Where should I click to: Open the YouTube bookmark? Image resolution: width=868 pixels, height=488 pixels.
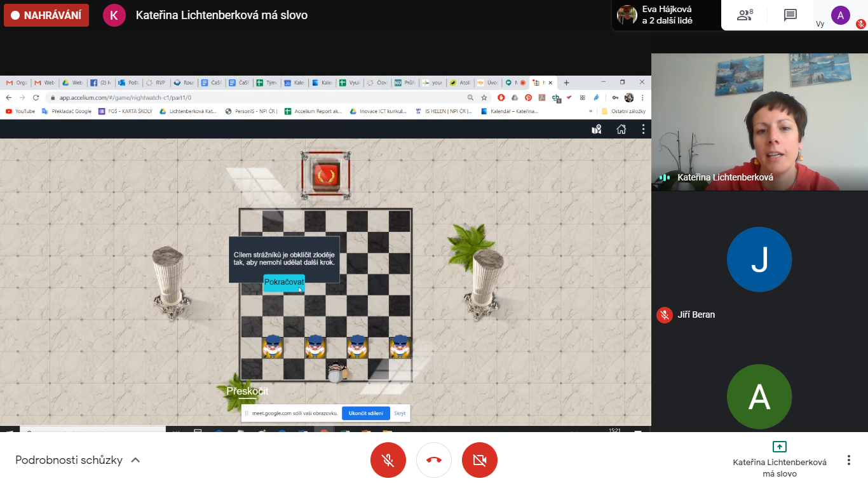pyautogui.click(x=20, y=111)
